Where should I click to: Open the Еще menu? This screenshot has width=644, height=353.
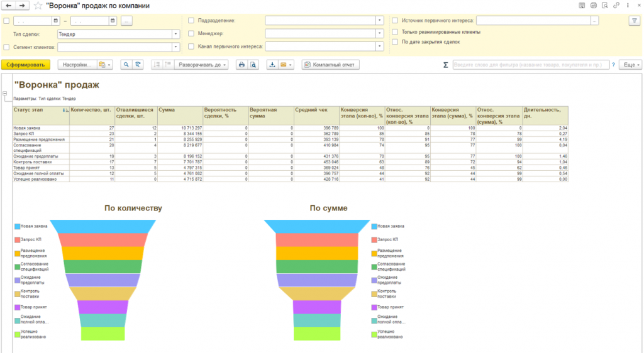pos(630,65)
